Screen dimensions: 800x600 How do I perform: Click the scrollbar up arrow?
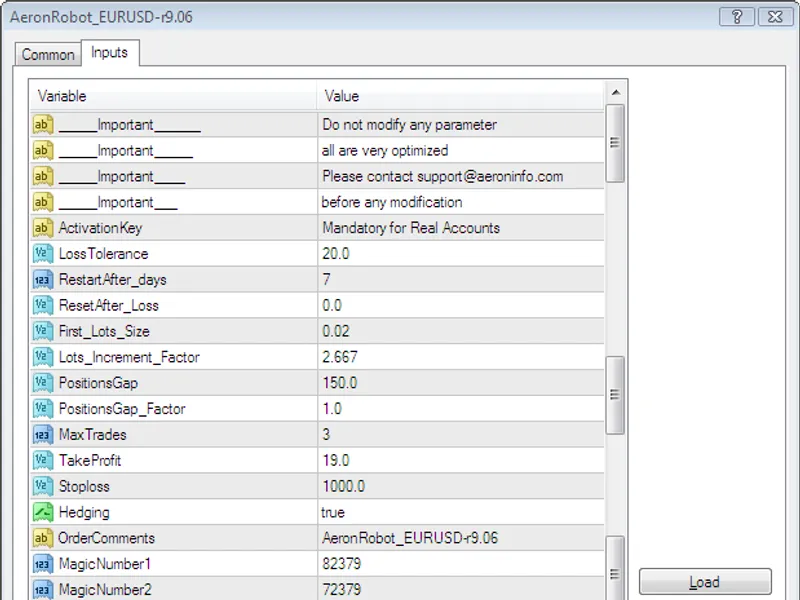(x=616, y=92)
